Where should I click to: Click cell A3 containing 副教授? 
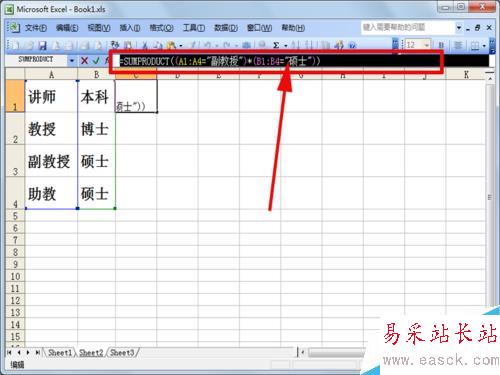[51, 161]
